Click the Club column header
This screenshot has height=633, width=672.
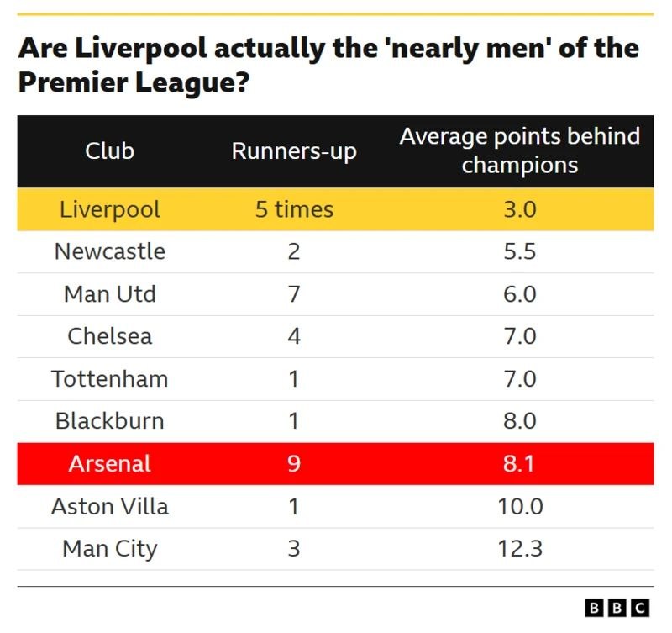[109, 151]
